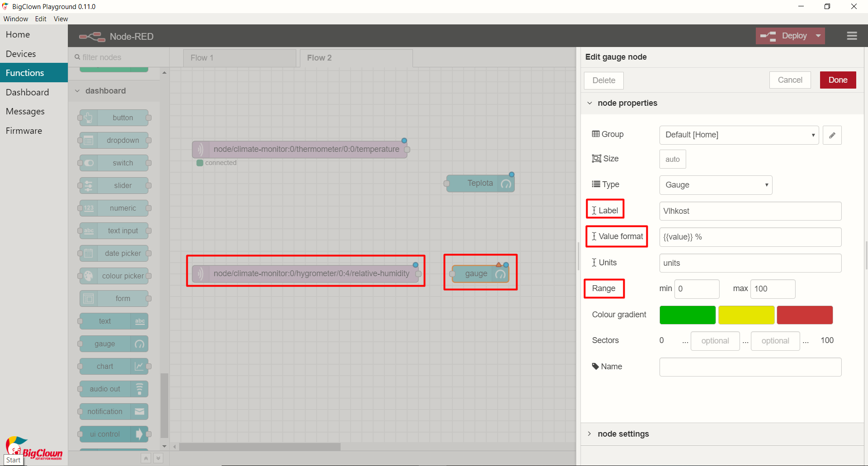Screen dimensions: 868x466
Task: Click the Name input field
Action: point(750,367)
